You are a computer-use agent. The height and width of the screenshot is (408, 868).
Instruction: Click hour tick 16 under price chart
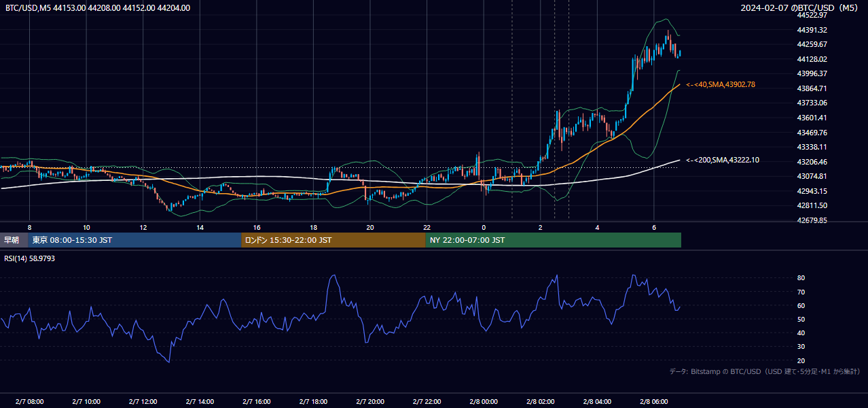point(257,227)
